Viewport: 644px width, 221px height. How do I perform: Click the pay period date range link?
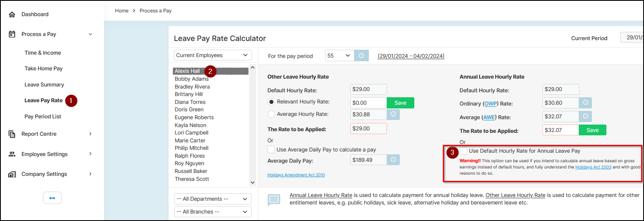(x=411, y=56)
